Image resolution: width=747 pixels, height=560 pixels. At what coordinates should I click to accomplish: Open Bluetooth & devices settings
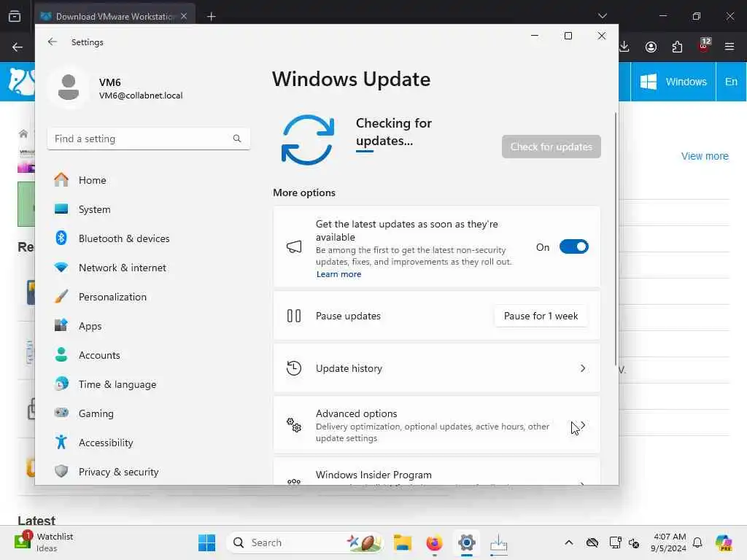point(149,238)
